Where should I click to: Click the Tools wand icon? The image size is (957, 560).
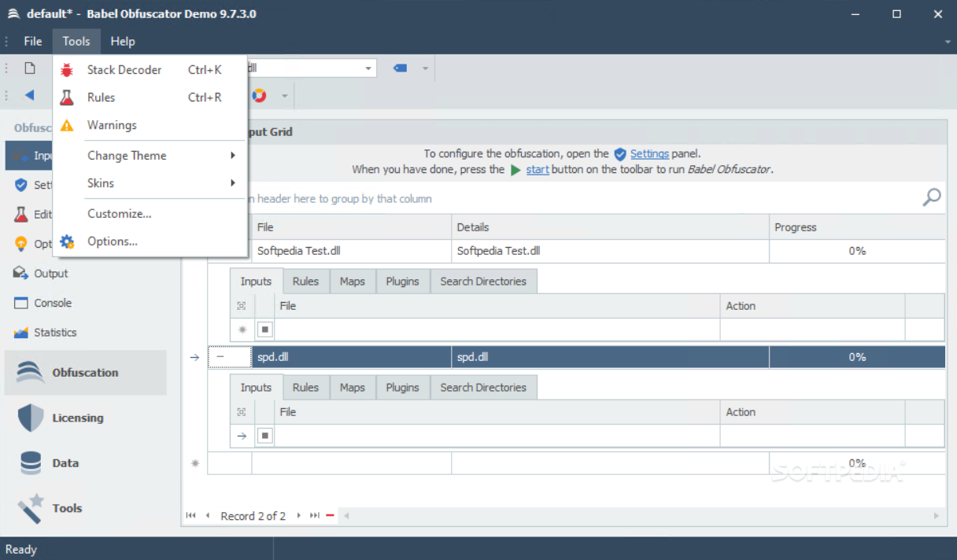31,508
